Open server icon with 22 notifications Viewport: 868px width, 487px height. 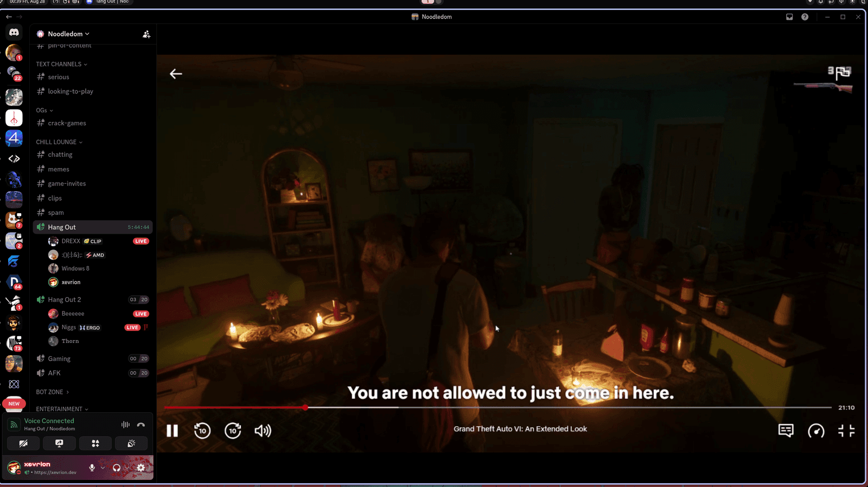coord(14,73)
